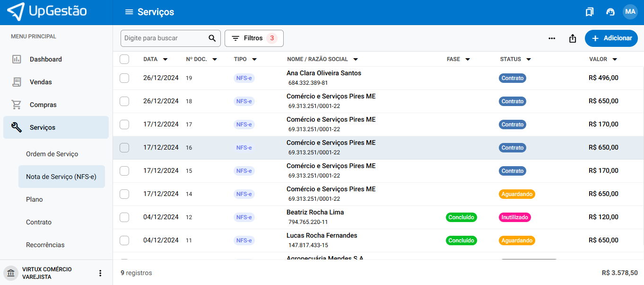
Task: Open company options next to Virtux Comércio
Action: coord(100,273)
